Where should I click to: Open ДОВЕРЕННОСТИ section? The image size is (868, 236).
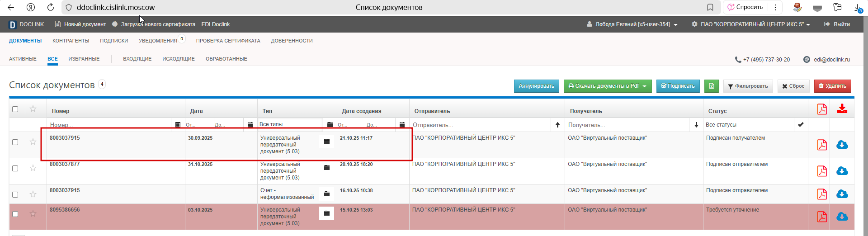point(292,41)
